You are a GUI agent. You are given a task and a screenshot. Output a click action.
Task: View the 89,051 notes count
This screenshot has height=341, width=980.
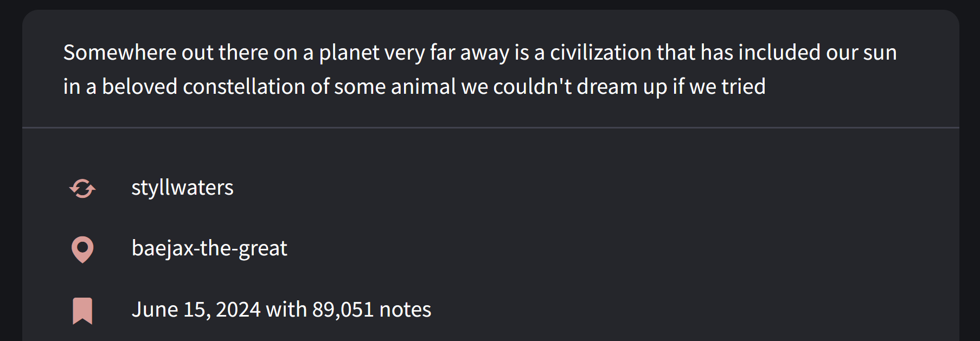(x=343, y=310)
